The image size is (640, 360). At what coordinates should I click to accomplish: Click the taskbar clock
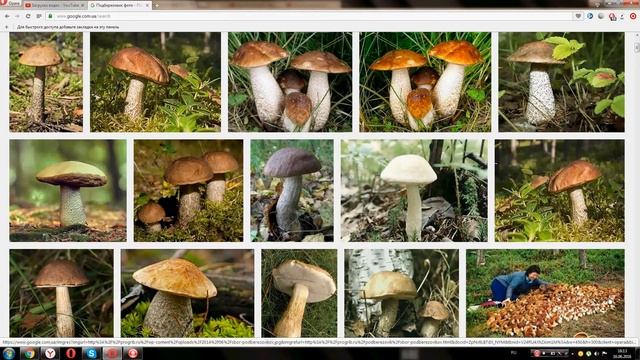[622, 353]
